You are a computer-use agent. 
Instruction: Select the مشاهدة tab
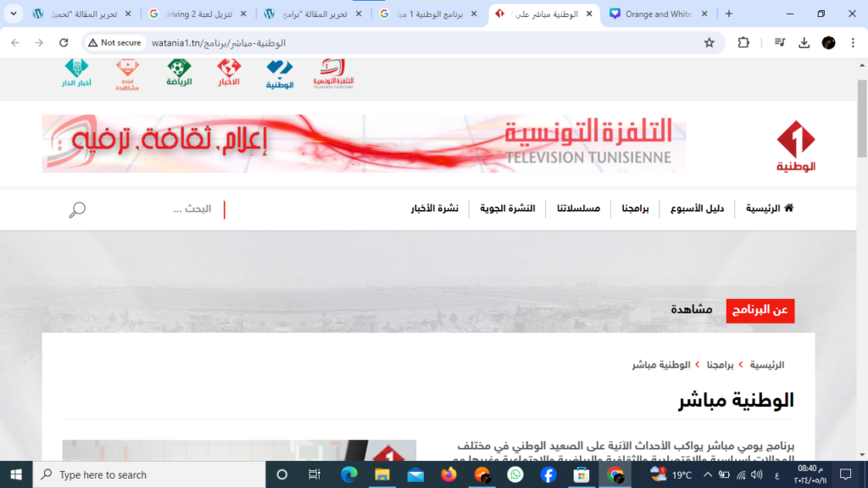692,310
